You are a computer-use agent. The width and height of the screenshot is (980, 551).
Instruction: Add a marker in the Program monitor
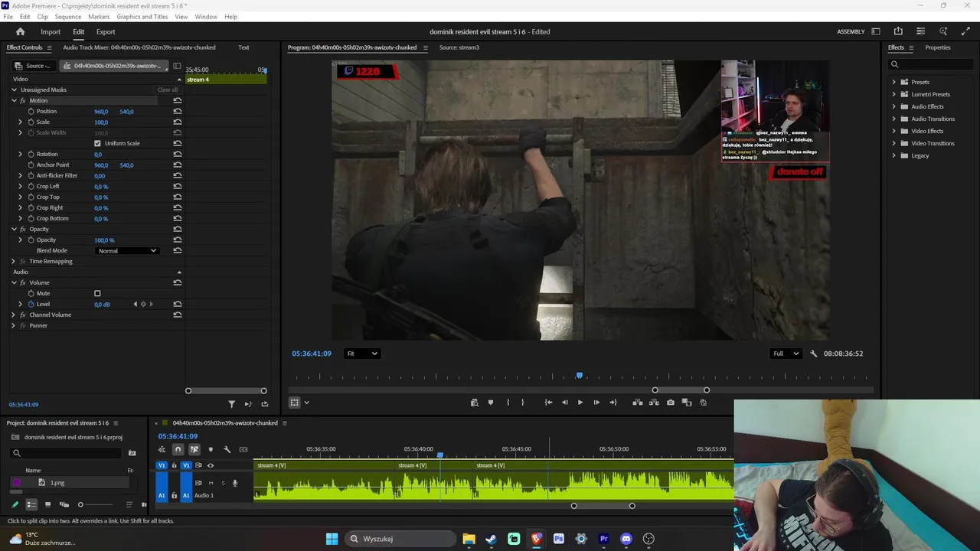tap(491, 403)
